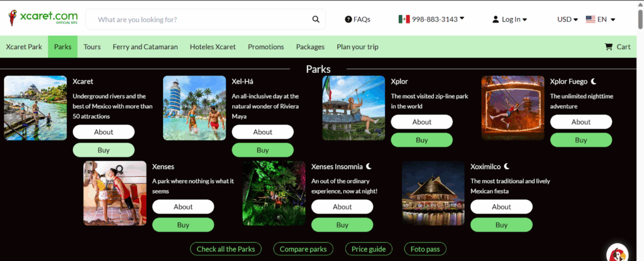Click the Log In user icon
Viewport: 644px width, 261px height.
pyautogui.click(x=496, y=19)
